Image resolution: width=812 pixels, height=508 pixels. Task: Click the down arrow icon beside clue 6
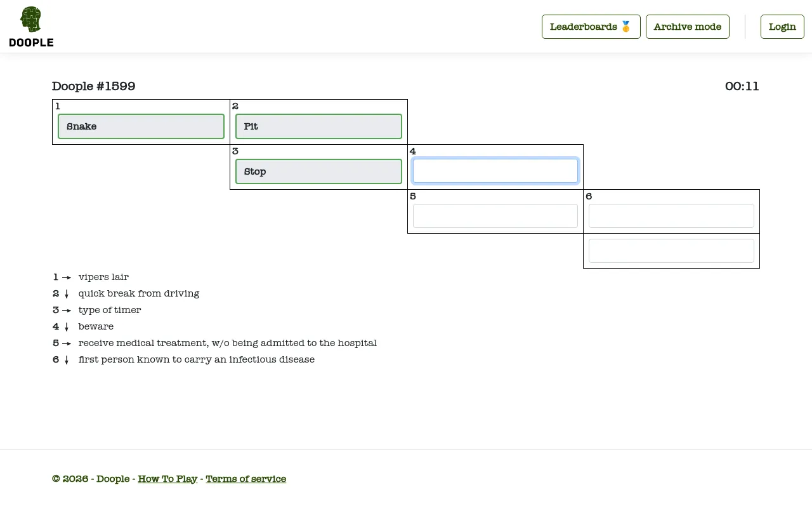(x=67, y=360)
